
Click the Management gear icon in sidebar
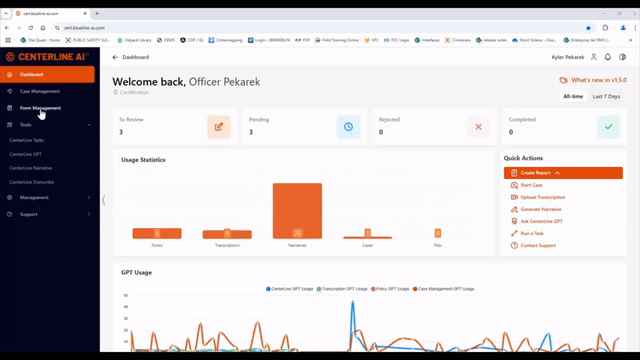coord(9,198)
